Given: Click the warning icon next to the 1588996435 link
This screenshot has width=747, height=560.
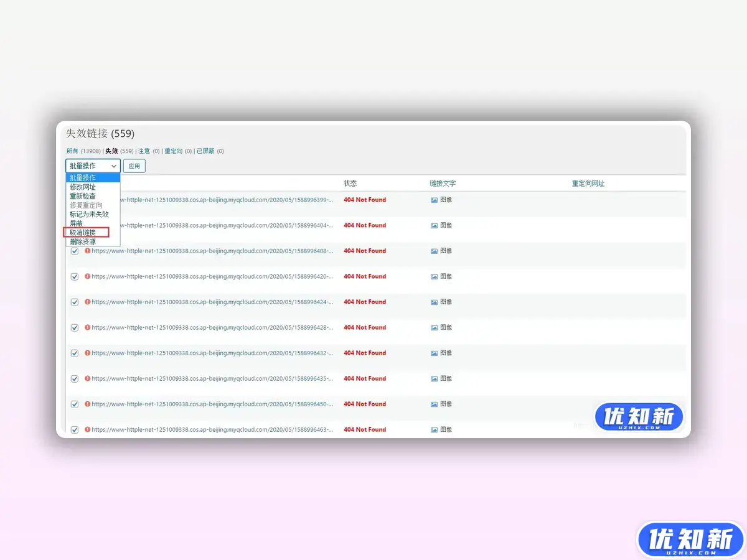Looking at the screenshot, I should [88, 378].
